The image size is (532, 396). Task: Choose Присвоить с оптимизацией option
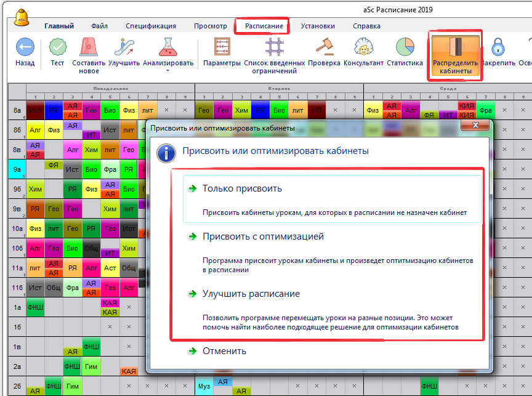(263, 236)
